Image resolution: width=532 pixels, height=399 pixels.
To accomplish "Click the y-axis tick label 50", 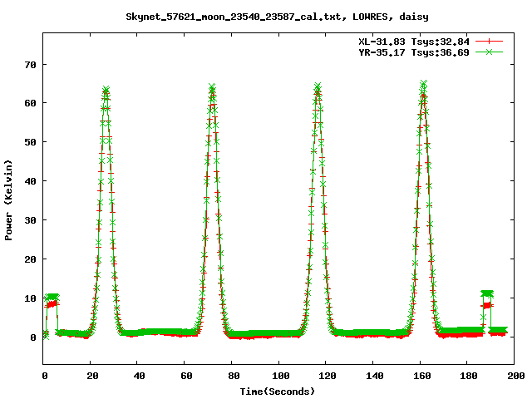I will click(x=30, y=142).
